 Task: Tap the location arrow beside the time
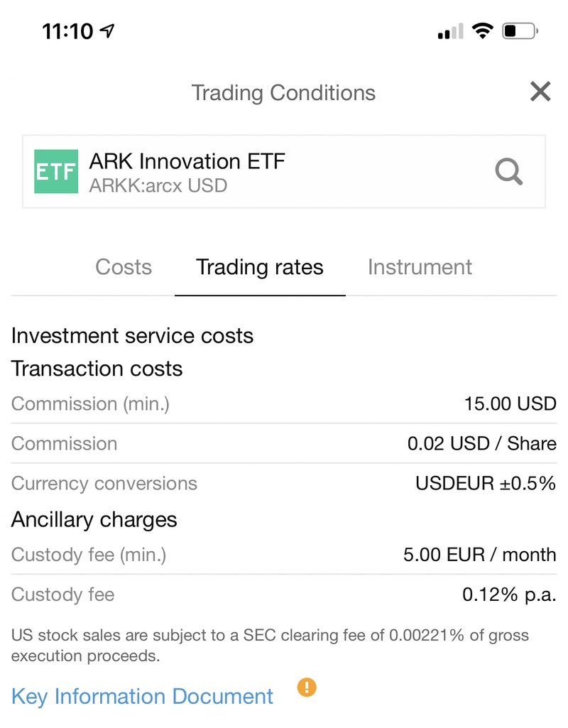pos(108,31)
